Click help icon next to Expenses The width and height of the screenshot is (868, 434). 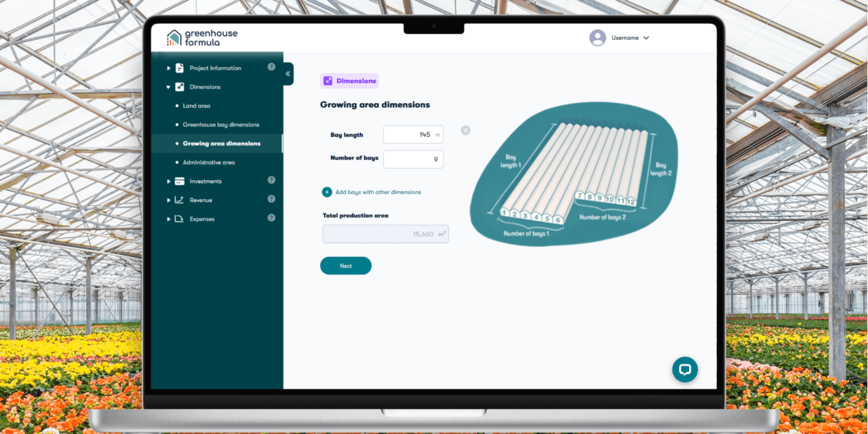(271, 218)
